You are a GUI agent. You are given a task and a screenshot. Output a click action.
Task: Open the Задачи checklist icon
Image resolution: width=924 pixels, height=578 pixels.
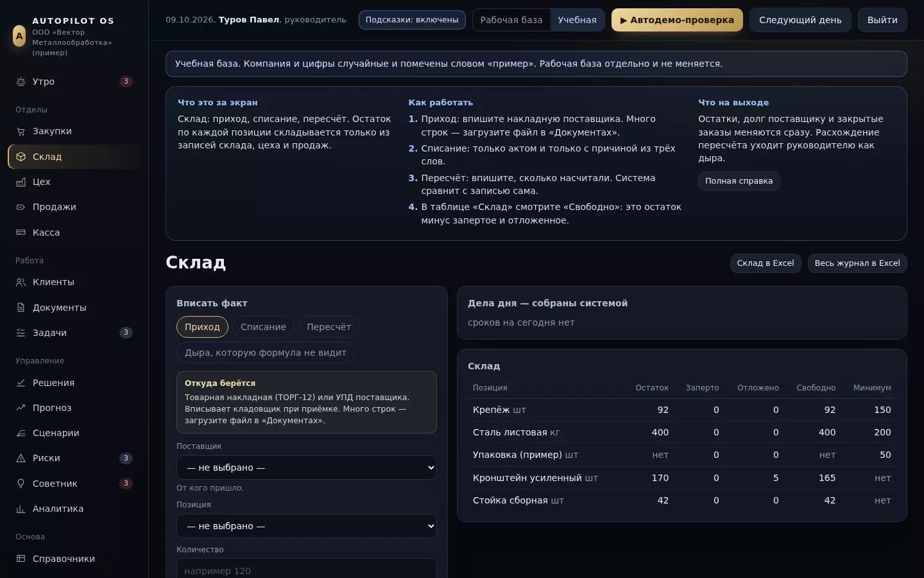[x=21, y=333]
